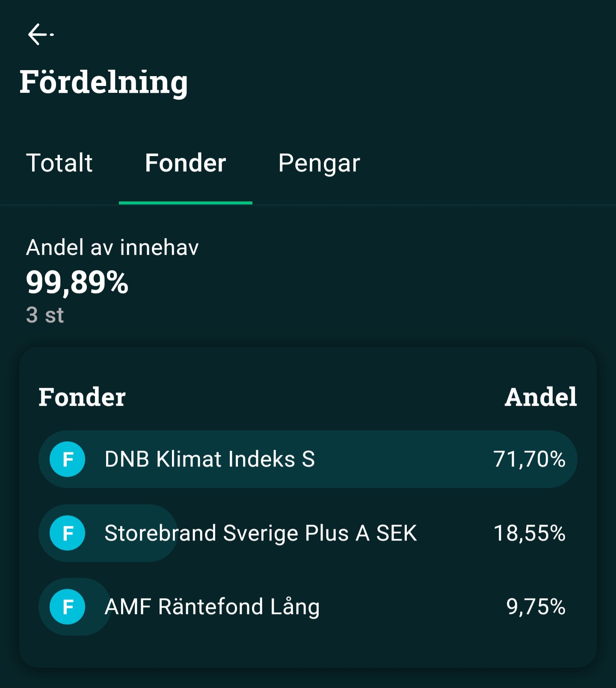Click the 71,70% share value
This screenshot has width=616, height=688.
529,459
